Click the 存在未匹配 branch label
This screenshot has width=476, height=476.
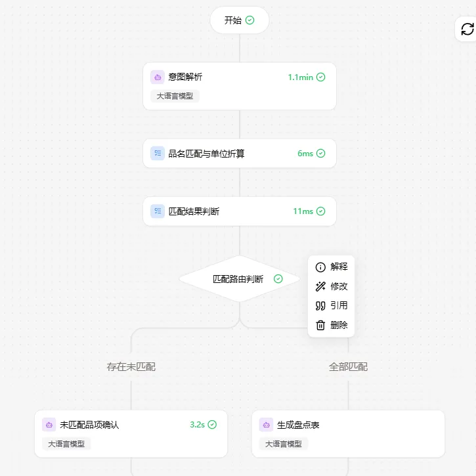tap(131, 367)
